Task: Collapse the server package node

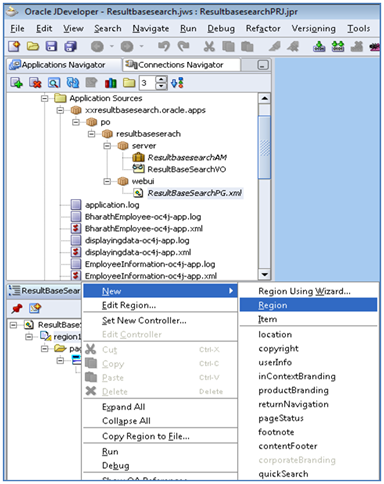Action: [107, 146]
